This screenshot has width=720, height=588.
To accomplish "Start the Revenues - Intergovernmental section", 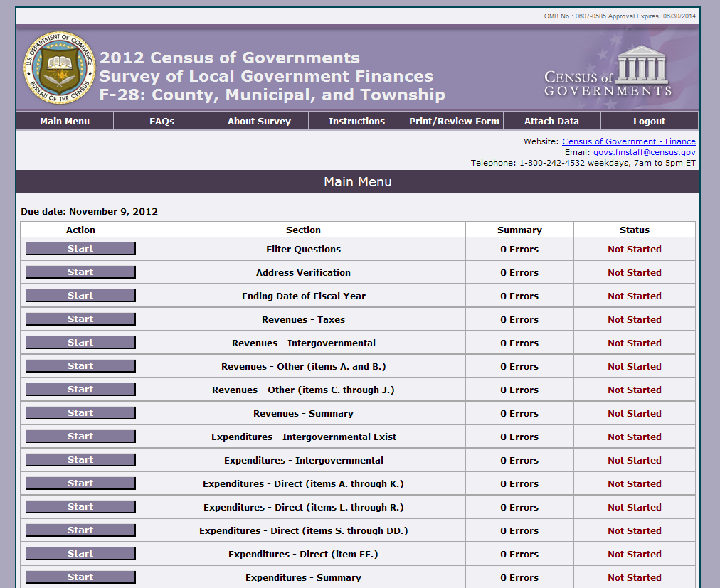I will 81,343.
